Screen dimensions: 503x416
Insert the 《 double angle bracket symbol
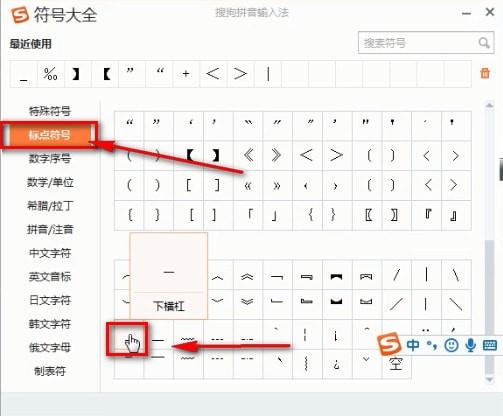click(248, 155)
